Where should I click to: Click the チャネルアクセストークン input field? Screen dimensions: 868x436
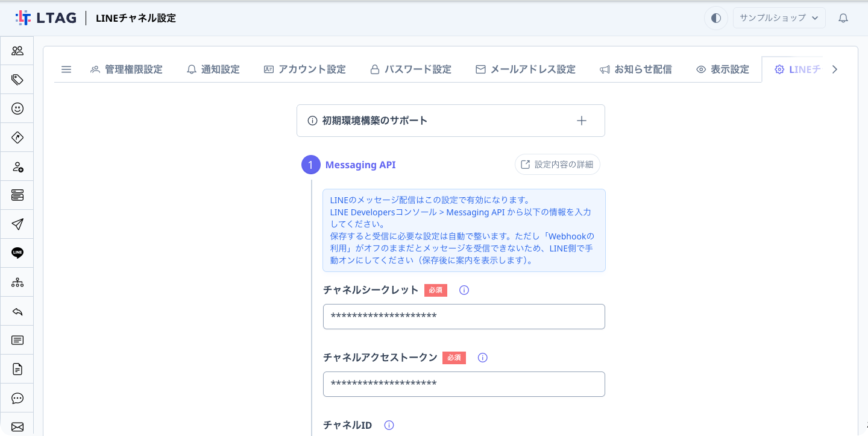[464, 384]
